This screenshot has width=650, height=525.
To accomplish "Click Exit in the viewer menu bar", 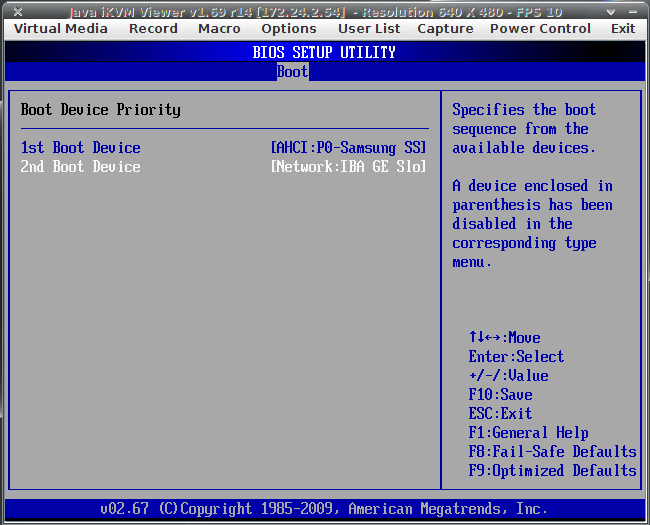I will (x=623, y=29).
